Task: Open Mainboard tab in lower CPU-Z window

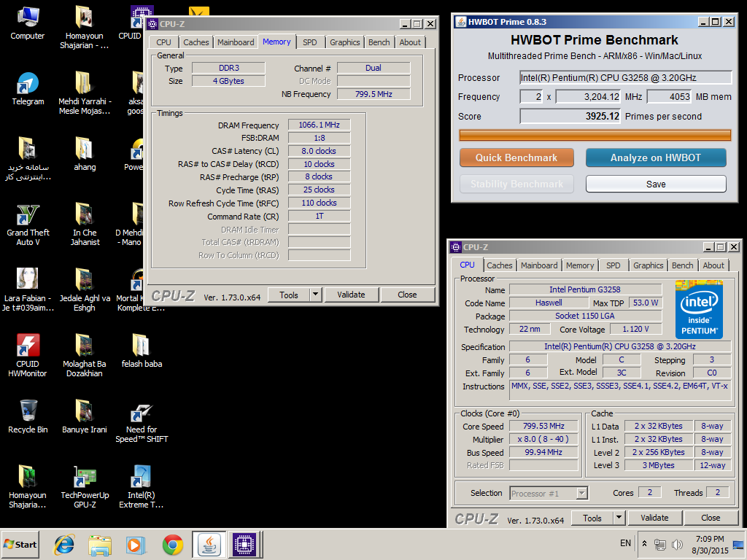Action: point(539,265)
